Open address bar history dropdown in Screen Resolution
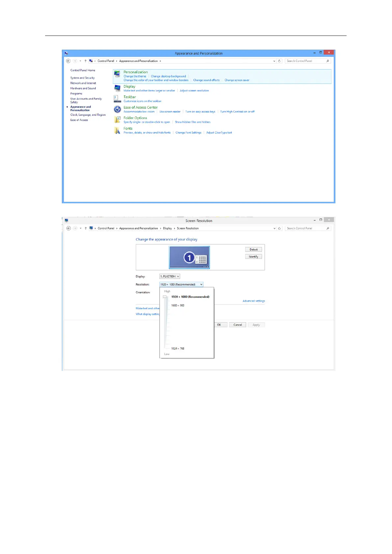Viewport: 392px width, 554px height. pyautogui.click(x=274, y=228)
